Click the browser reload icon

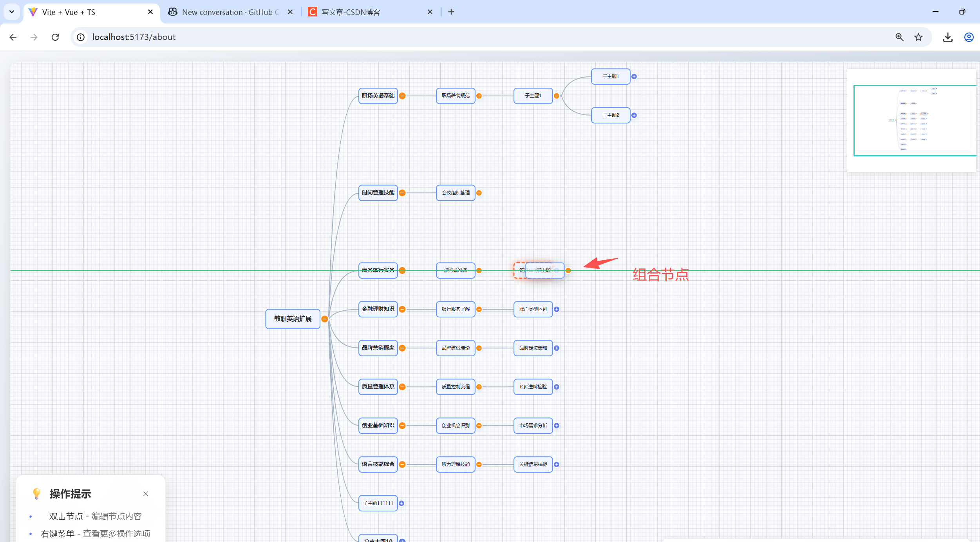click(x=55, y=37)
